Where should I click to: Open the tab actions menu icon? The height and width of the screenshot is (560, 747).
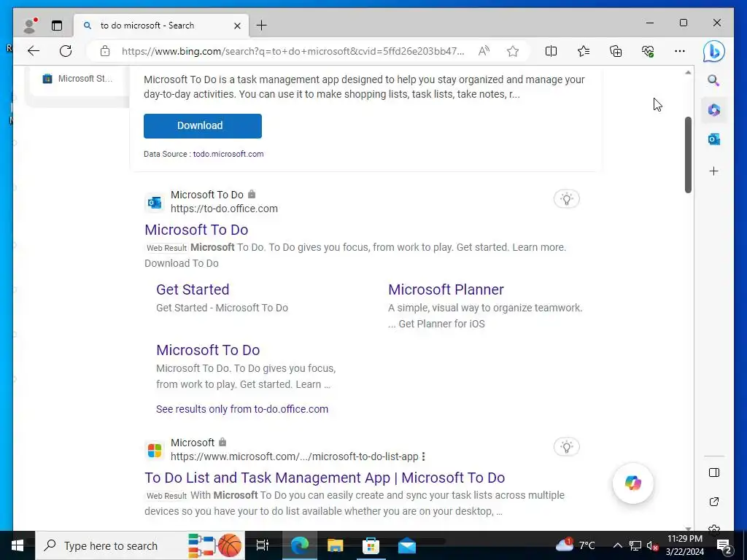pyautogui.click(x=57, y=26)
